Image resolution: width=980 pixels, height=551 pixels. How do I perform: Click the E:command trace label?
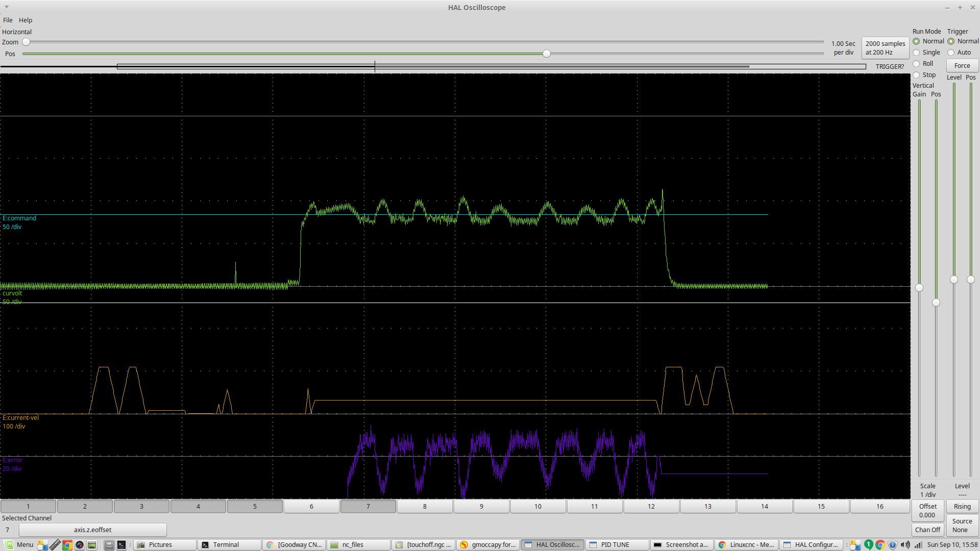click(x=19, y=218)
